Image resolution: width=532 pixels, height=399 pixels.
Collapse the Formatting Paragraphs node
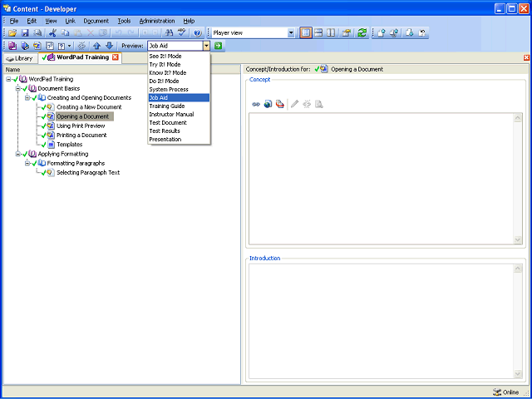pyautogui.click(x=27, y=163)
